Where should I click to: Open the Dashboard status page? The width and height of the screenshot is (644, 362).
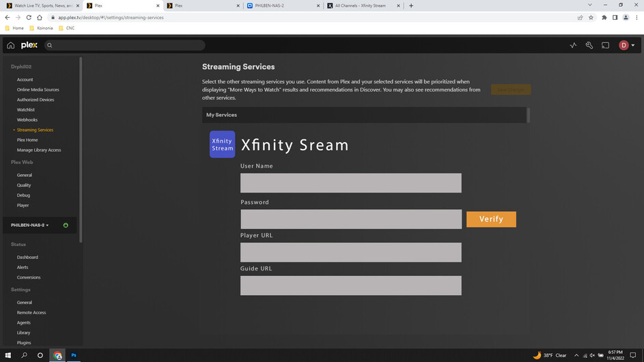click(27, 257)
